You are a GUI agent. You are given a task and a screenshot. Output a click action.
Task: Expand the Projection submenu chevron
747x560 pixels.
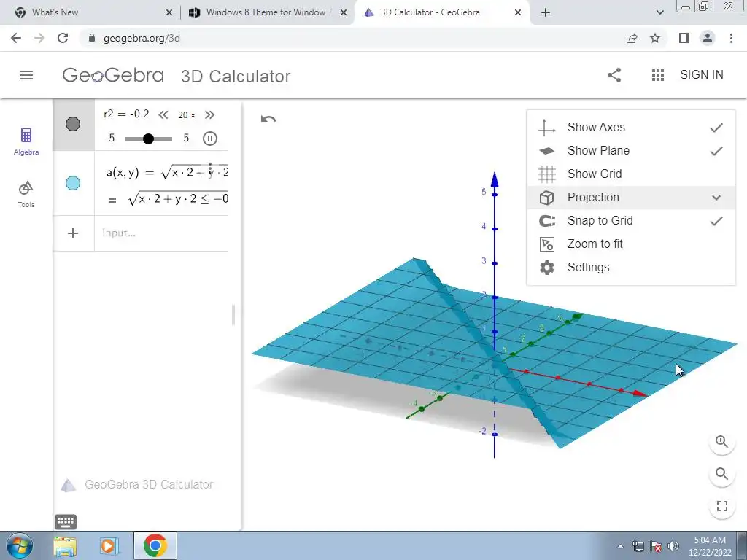click(716, 198)
